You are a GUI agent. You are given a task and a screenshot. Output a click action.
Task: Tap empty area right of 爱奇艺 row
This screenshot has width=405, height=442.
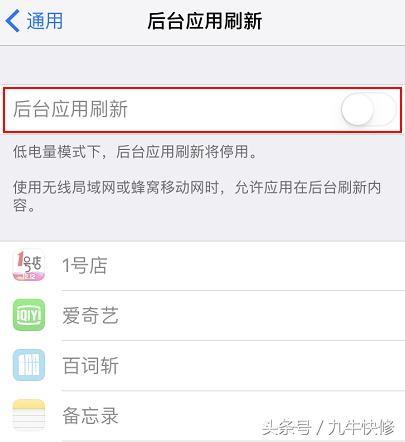(x=260, y=315)
